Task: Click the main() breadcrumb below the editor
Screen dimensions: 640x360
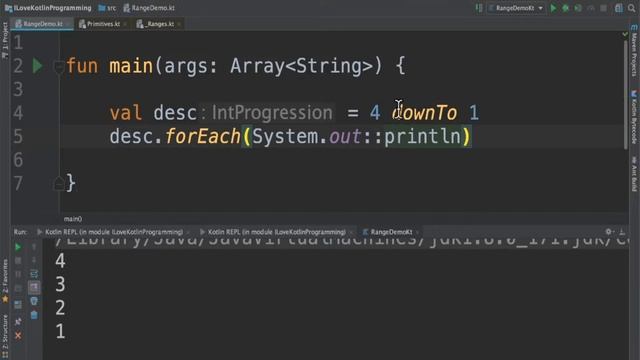Action: (73, 219)
